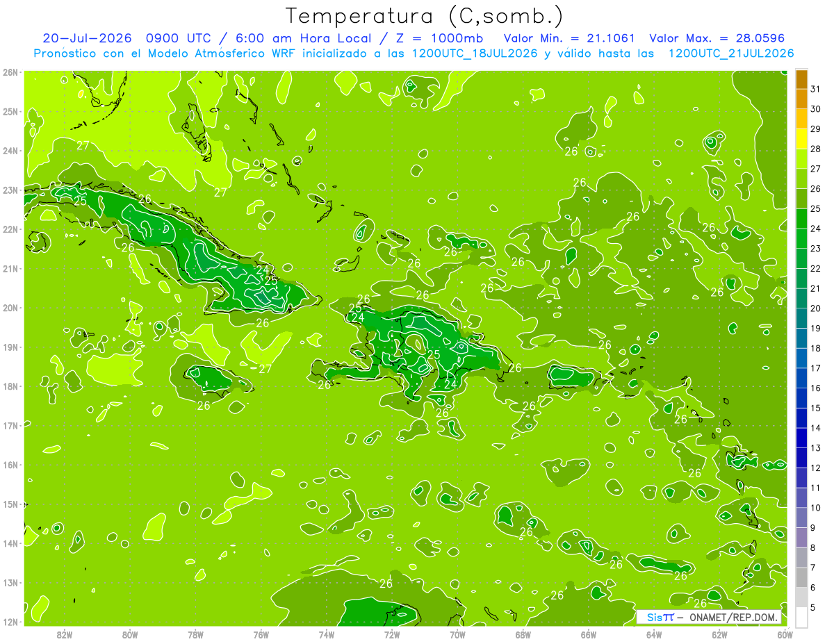The width and height of the screenshot is (834, 644).
Task: Click the "21" colorbar label
Action: coord(815,288)
